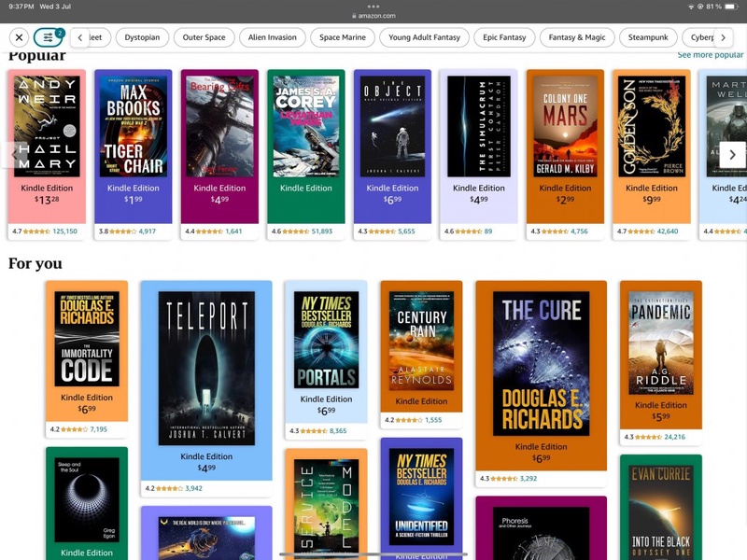
Task: Open the filters icon showing 2 active
Action: click(49, 37)
